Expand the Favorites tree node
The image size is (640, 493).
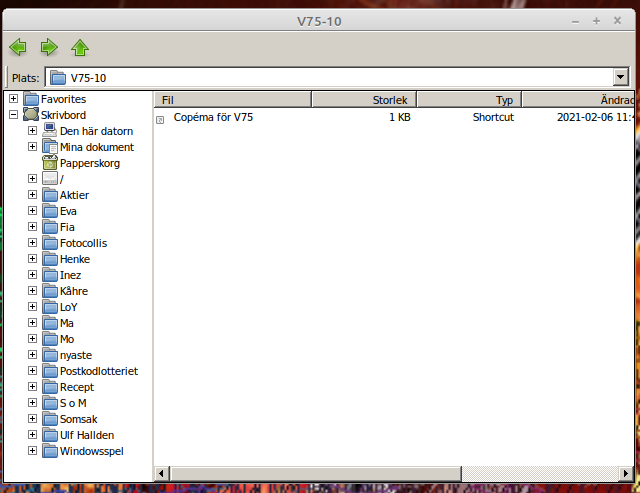13,99
